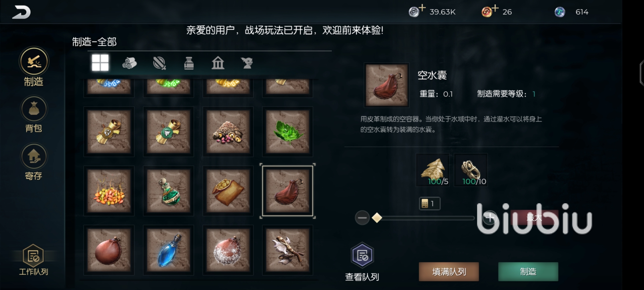
Task: Click the quantity slider diamond handle
Action: (377, 218)
